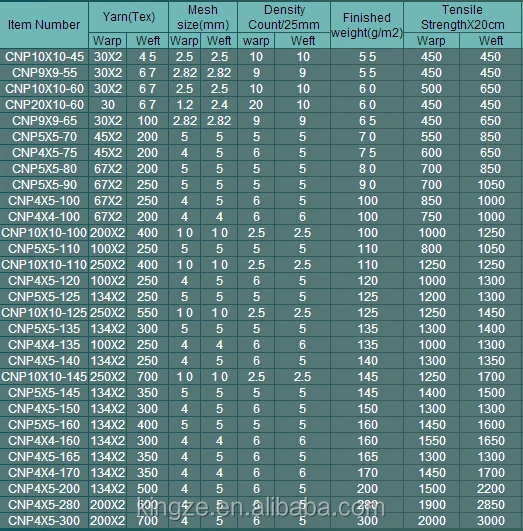Select item CNP9X9-65
523x531 pixels.
[44, 121]
